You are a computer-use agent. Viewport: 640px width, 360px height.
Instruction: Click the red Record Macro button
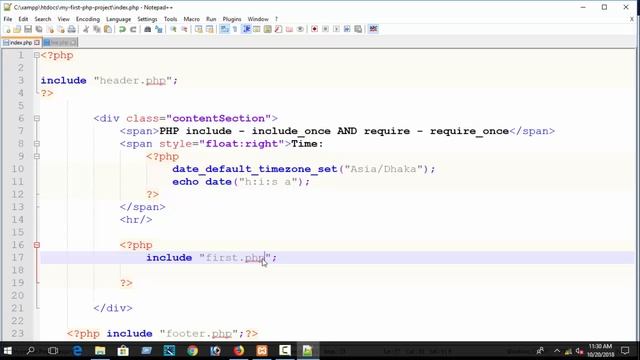click(x=314, y=29)
